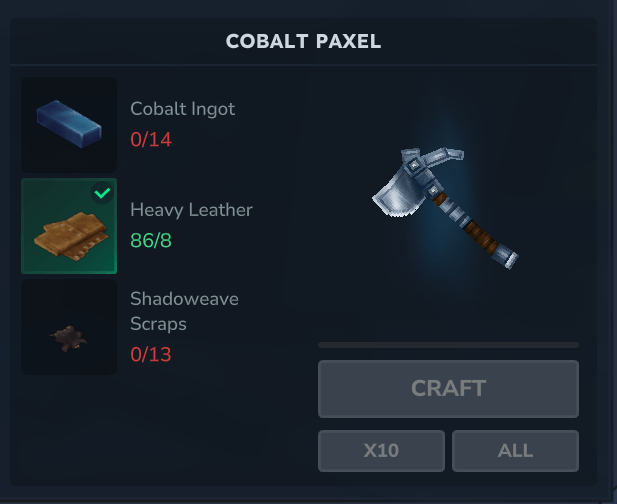Select the Heavy Leather ingredient icon
This screenshot has height=504, width=617.
(69, 226)
